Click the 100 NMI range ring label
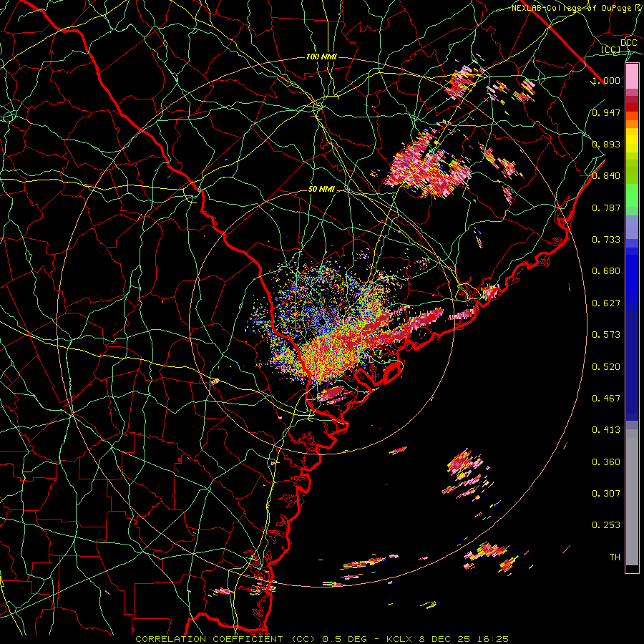 (321, 57)
